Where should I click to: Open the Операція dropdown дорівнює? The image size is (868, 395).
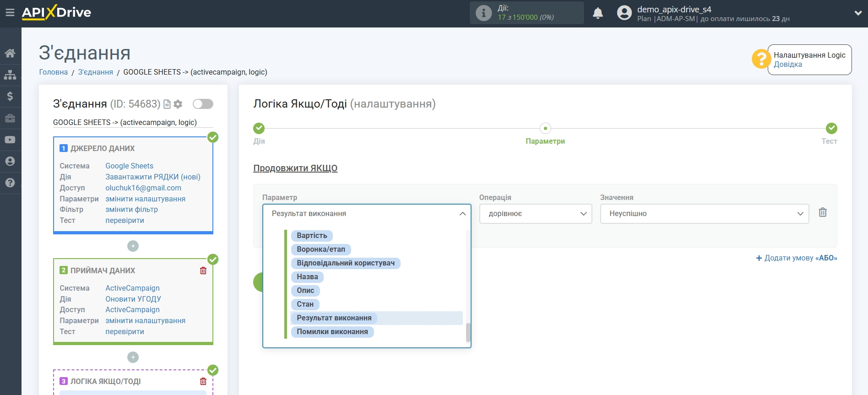[x=536, y=214]
